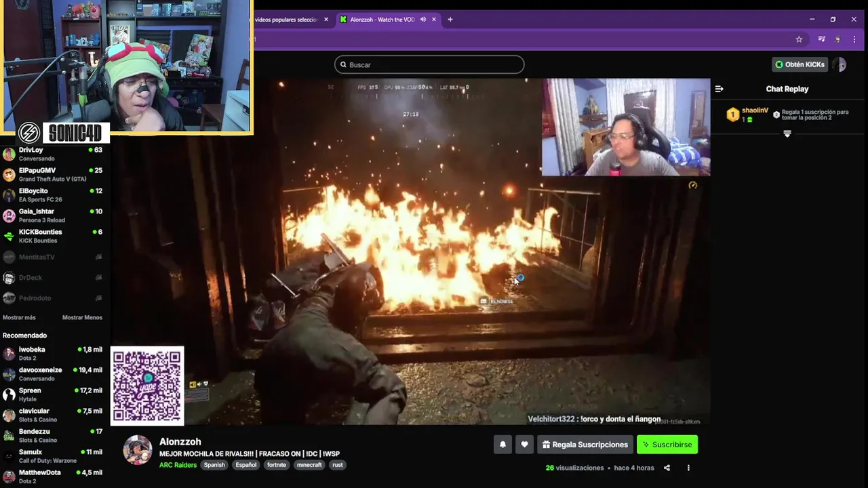Expand the leaderboard chevron under shaolinV
868x488 pixels.
point(787,134)
